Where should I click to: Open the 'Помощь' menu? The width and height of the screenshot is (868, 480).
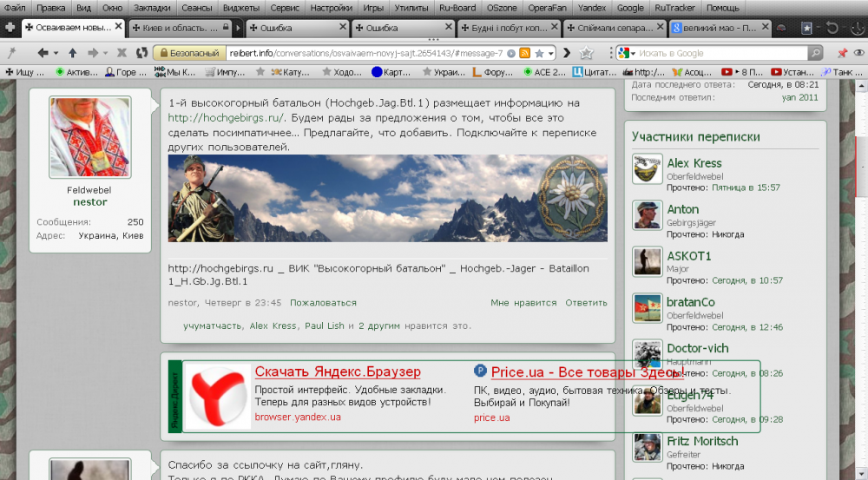tap(722, 8)
